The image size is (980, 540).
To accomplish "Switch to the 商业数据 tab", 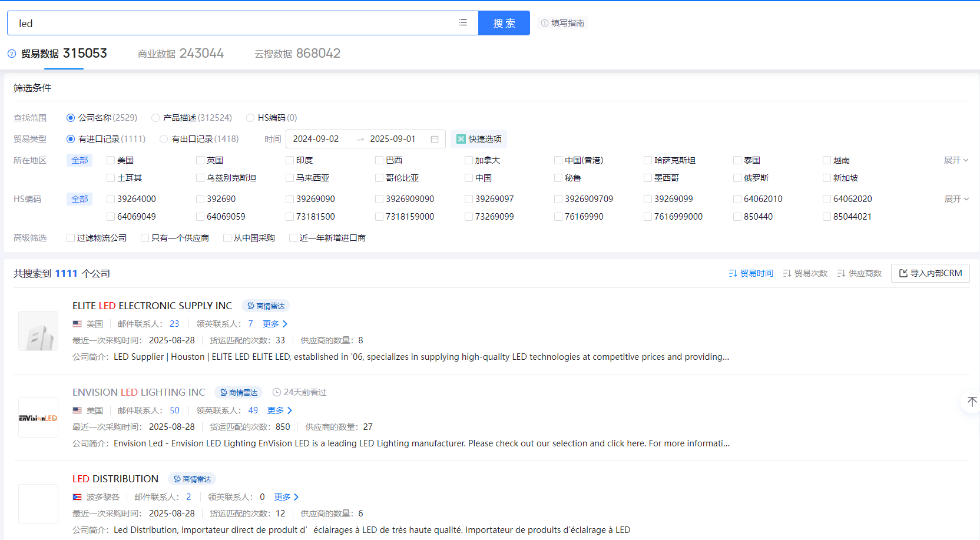I will click(180, 54).
